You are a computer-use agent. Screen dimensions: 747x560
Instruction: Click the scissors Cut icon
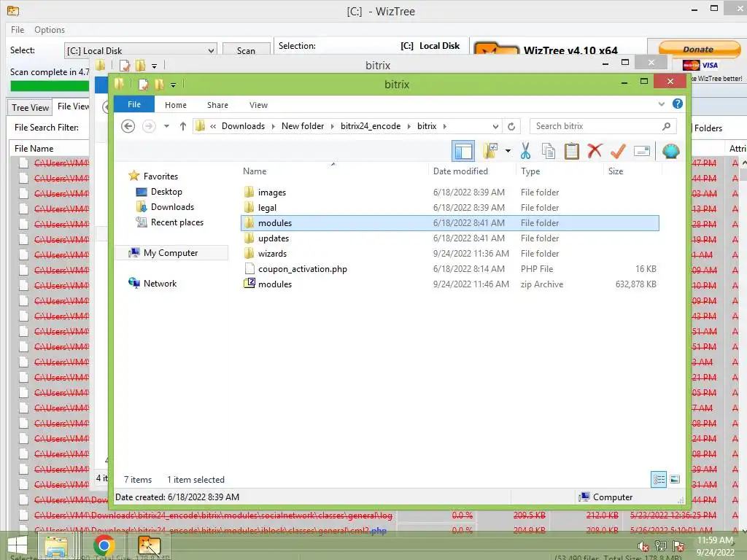(x=525, y=151)
